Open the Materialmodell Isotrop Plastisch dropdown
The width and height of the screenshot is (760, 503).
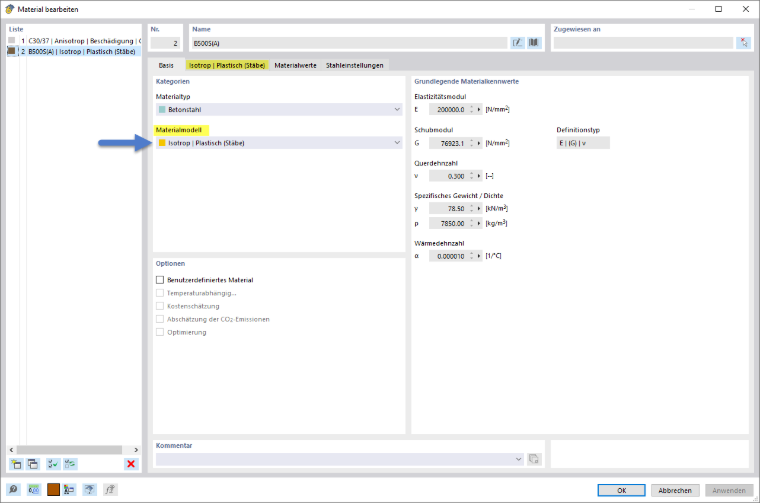tap(279, 143)
